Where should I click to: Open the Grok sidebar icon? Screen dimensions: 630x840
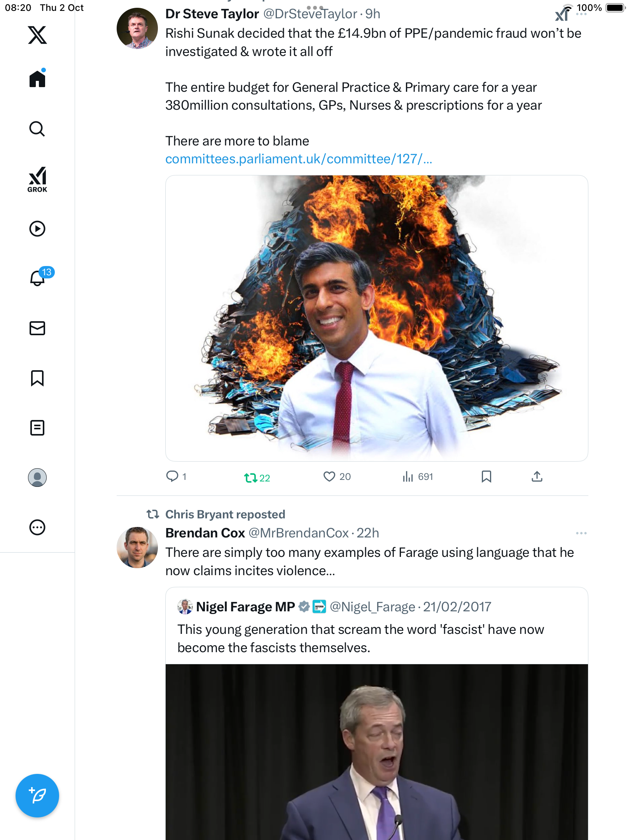(x=37, y=179)
